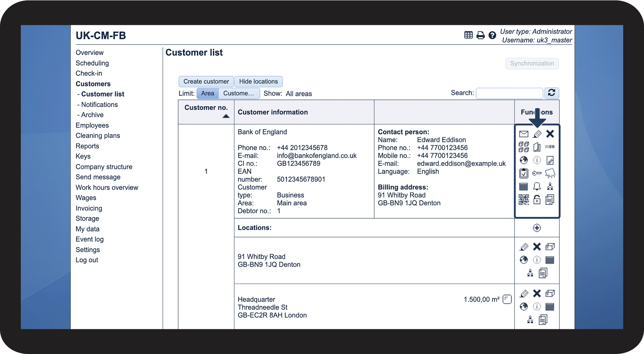Click the QR code icon for Bank of England
The height and width of the screenshot is (354, 644).
point(524,199)
